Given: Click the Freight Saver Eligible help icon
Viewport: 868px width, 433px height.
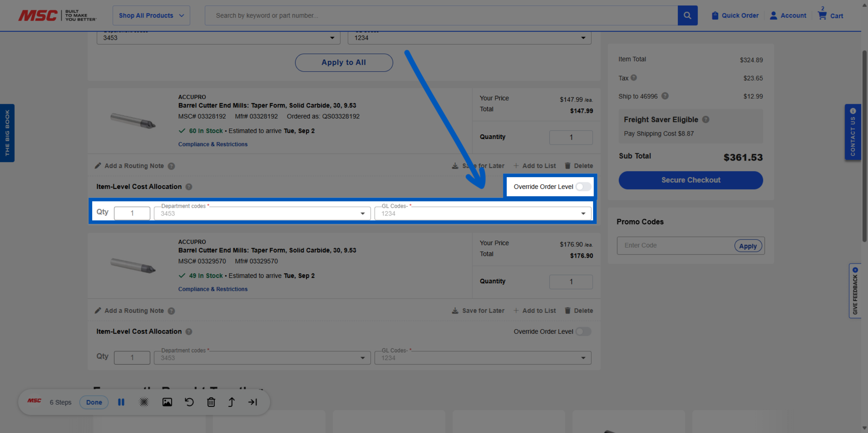Looking at the screenshot, I should (706, 119).
